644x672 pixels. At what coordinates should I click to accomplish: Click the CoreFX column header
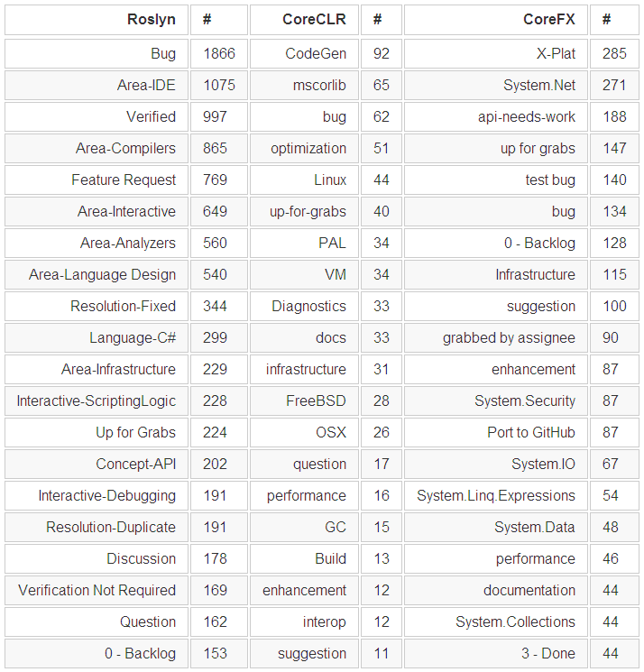[x=548, y=19]
